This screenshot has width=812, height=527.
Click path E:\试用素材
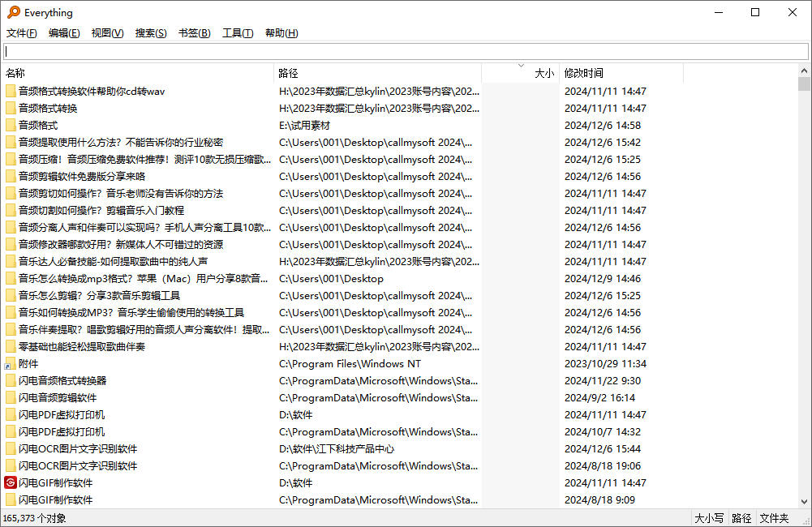click(x=304, y=126)
